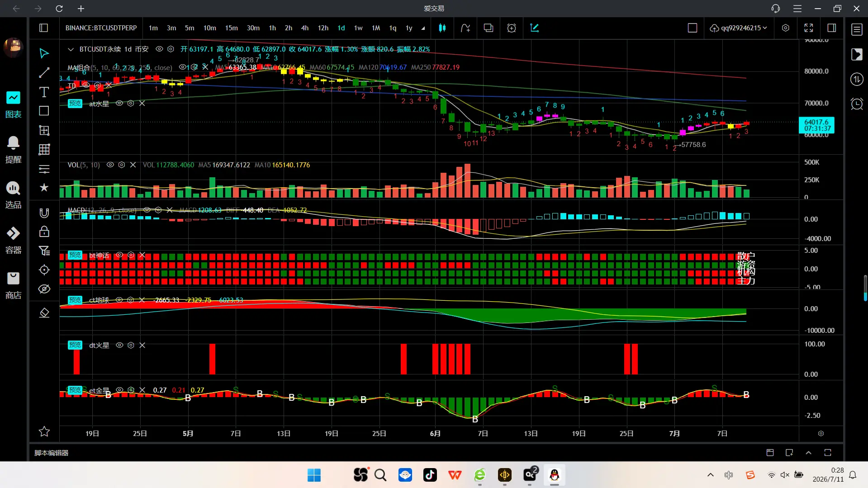The image size is (868, 488).
Task: Open TikTok from the Windows taskbar
Action: [x=430, y=475]
